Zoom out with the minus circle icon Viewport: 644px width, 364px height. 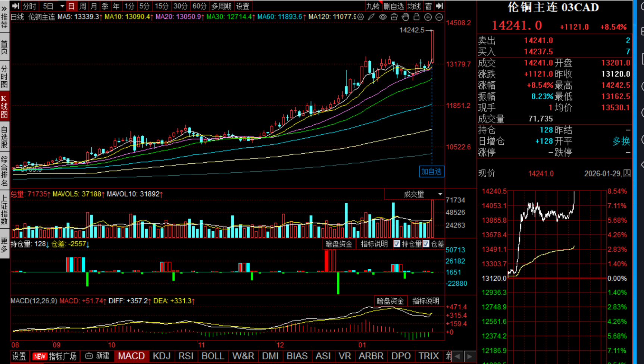tap(439, 17)
